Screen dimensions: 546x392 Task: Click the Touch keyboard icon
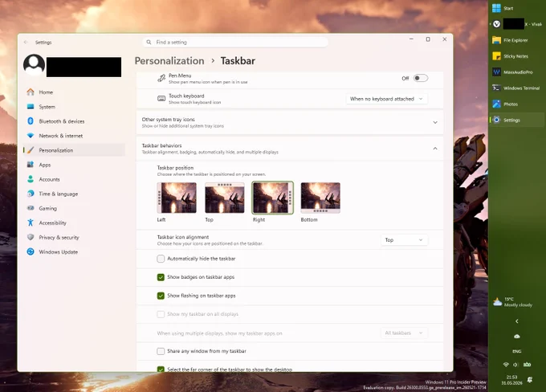coord(161,99)
